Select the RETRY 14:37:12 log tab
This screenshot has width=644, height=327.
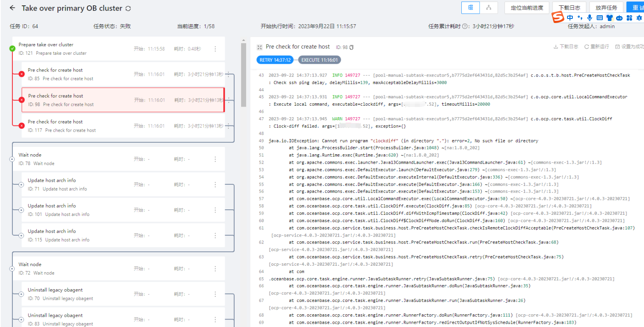pos(275,60)
